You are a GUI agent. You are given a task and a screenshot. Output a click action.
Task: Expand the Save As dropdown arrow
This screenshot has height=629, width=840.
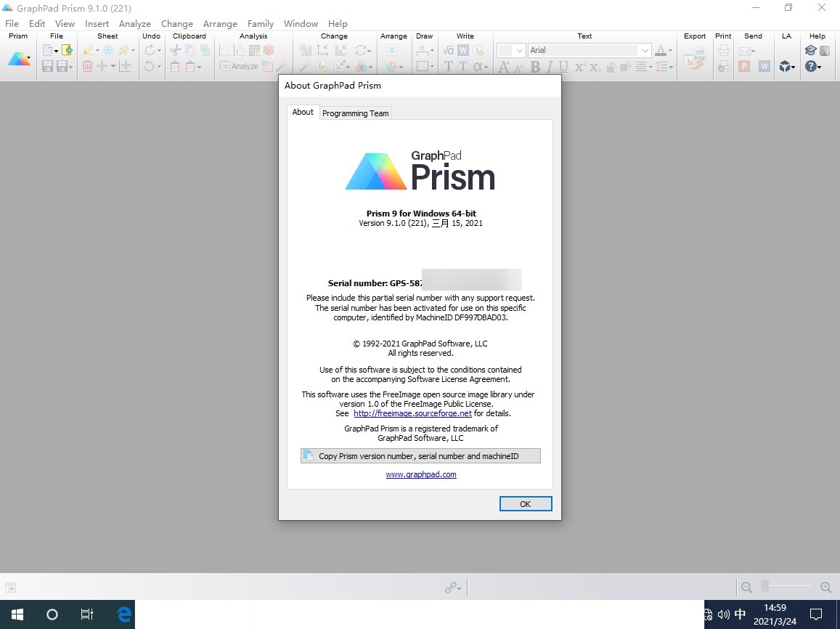[70, 67]
